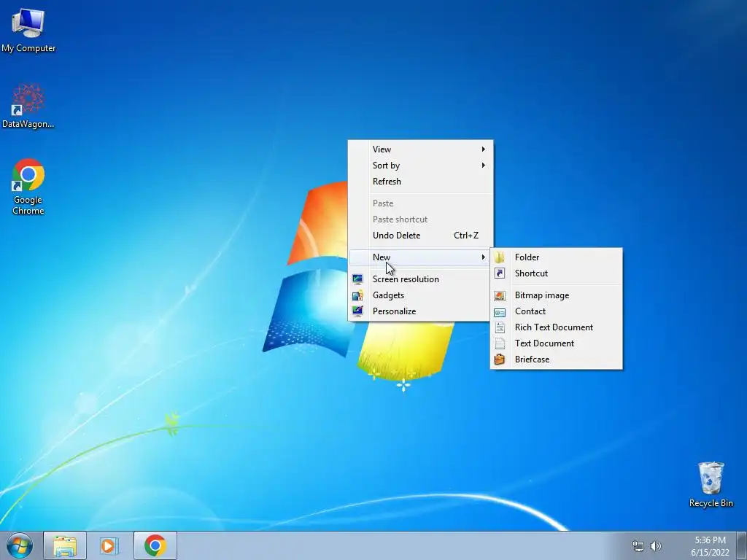Create a new Rich Text Document
The height and width of the screenshot is (560, 747).
click(x=557, y=327)
